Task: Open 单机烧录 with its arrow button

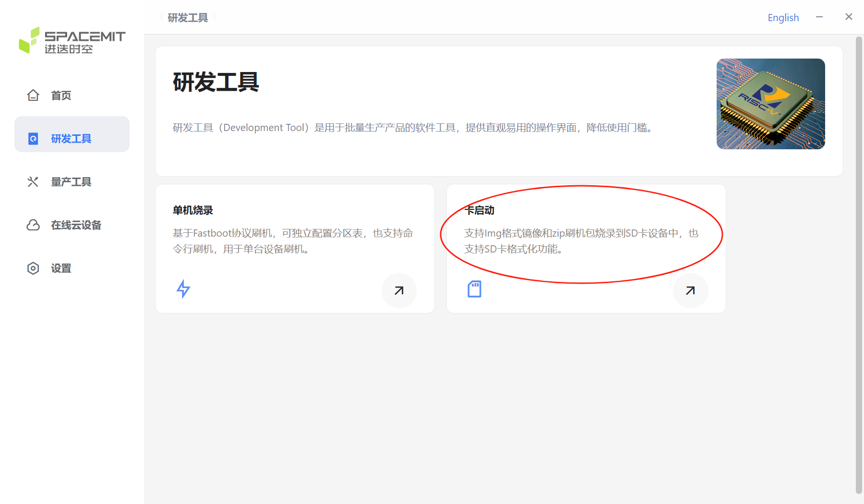Action: [x=399, y=290]
